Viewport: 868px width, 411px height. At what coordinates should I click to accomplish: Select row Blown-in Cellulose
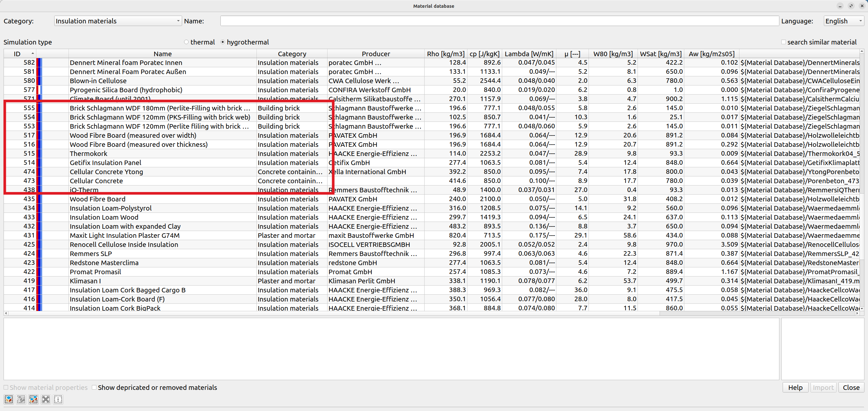tap(431, 81)
